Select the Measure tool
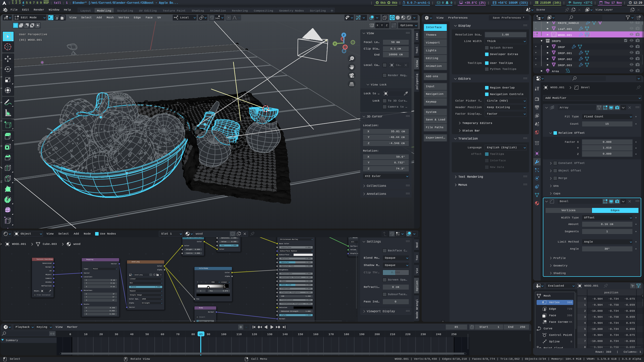 point(8,112)
